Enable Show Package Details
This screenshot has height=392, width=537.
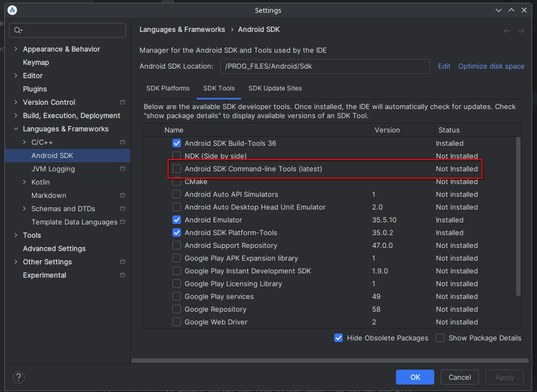click(440, 338)
